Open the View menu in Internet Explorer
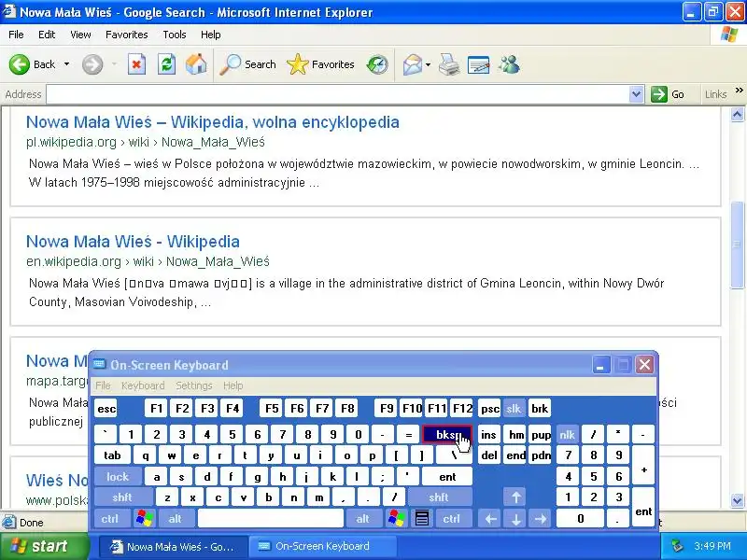 [x=80, y=35]
